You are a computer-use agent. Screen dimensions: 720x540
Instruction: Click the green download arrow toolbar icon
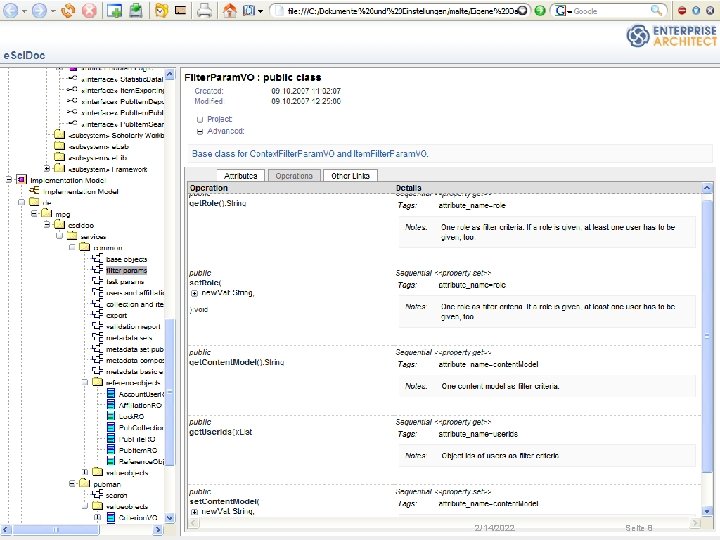pyautogui.click(x=135, y=10)
